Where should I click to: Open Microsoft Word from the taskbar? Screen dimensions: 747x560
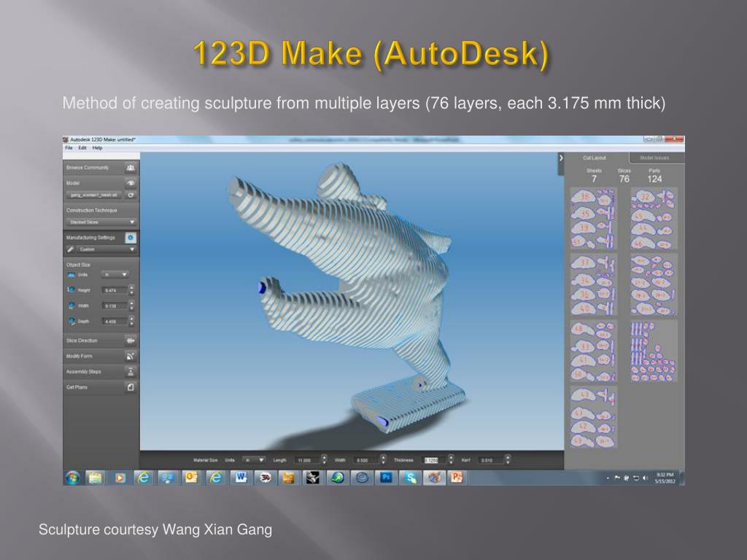point(241,478)
